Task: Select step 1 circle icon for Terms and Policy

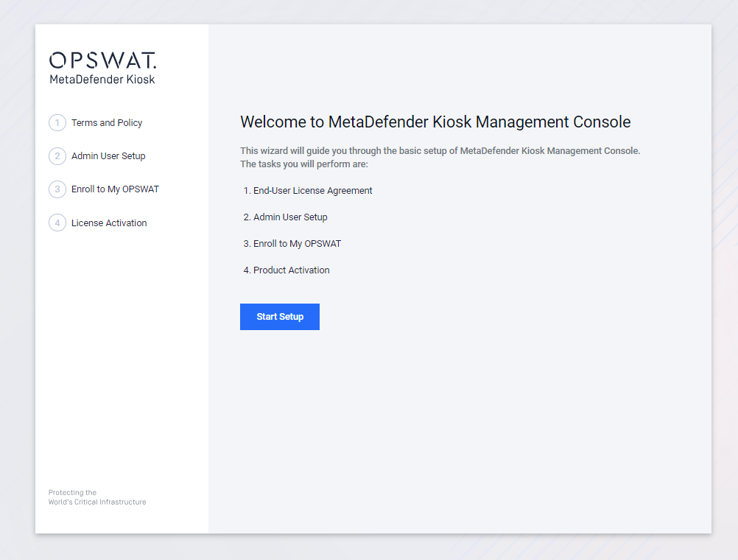Action: 57,123
